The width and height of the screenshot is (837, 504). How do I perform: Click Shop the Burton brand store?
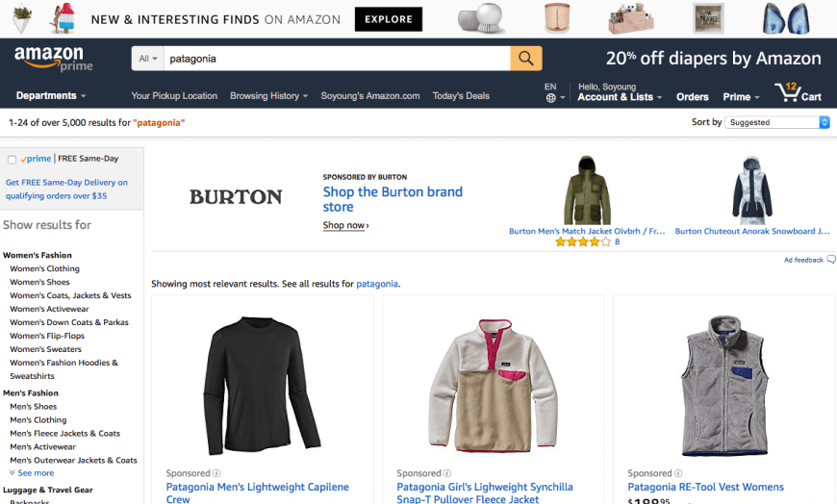[393, 199]
